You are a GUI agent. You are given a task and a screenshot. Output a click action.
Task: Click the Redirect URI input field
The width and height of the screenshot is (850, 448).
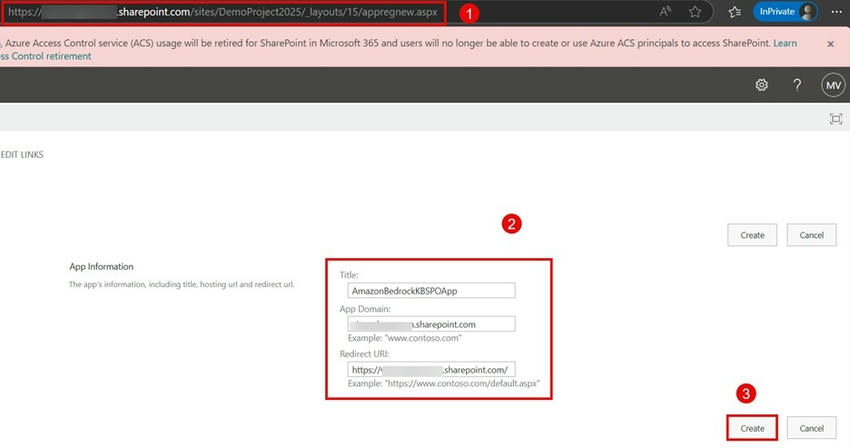click(431, 370)
